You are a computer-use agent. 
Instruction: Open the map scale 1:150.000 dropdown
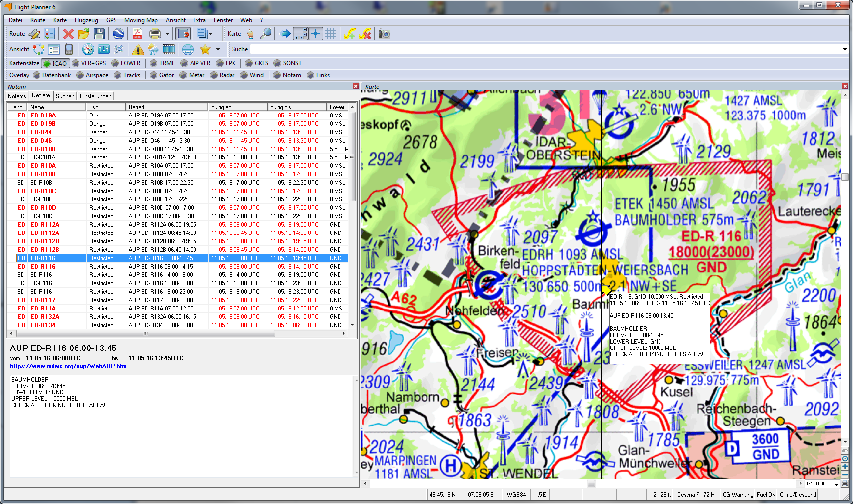coord(837,484)
